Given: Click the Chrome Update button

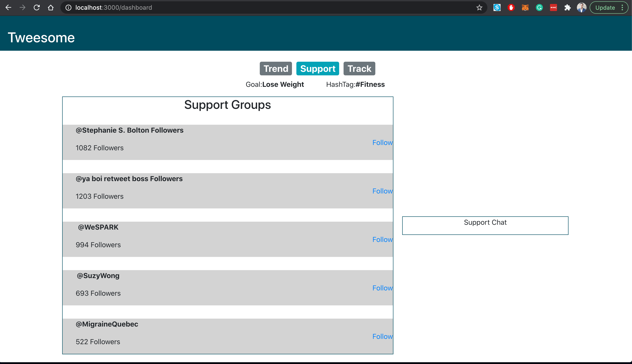Looking at the screenshot, I should tap(605, 7).
